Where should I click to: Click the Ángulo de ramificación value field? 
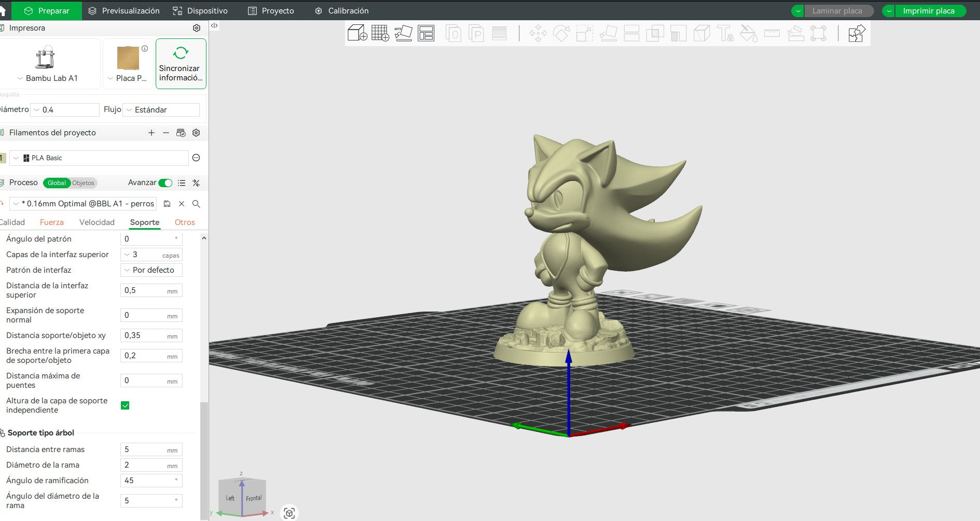coord(151,481)
